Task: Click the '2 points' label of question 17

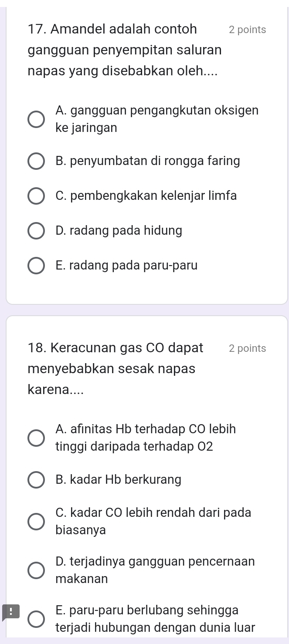Action: [x=247, y=30]
